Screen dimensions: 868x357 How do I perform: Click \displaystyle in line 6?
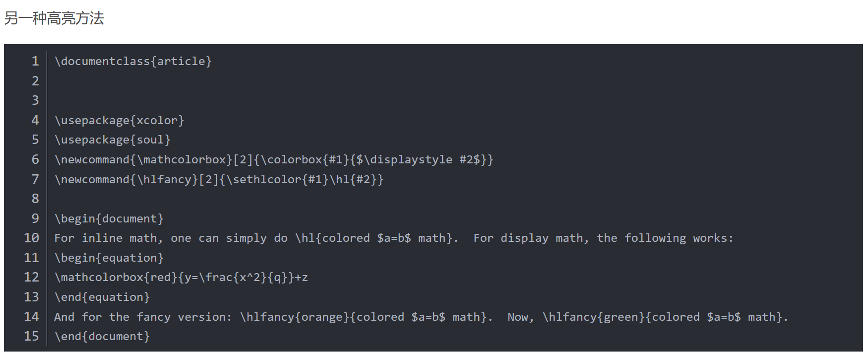(408, 159)
